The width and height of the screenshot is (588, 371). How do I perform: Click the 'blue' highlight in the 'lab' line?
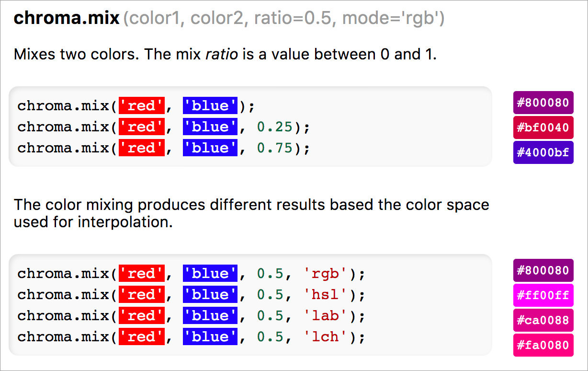[x=210, y=316]
